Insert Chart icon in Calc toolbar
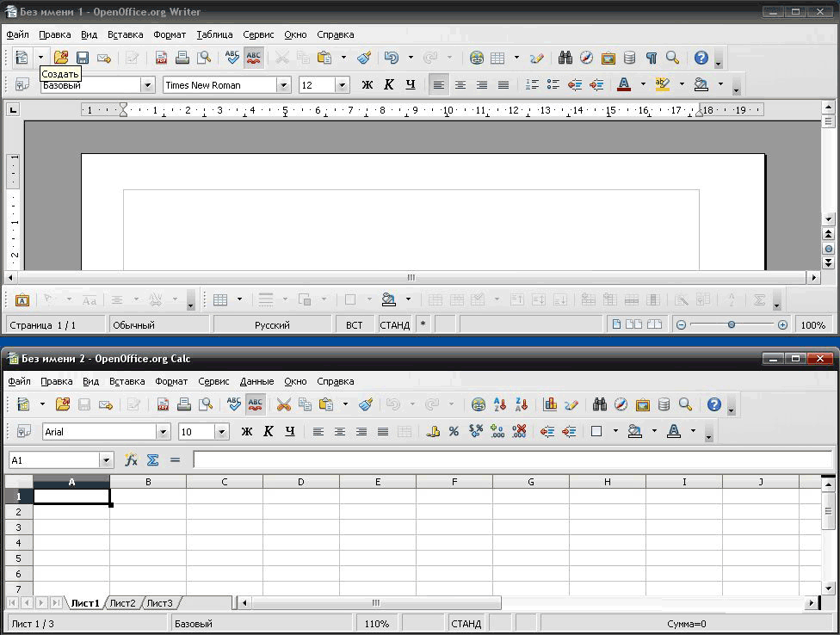 pos(550,404)
